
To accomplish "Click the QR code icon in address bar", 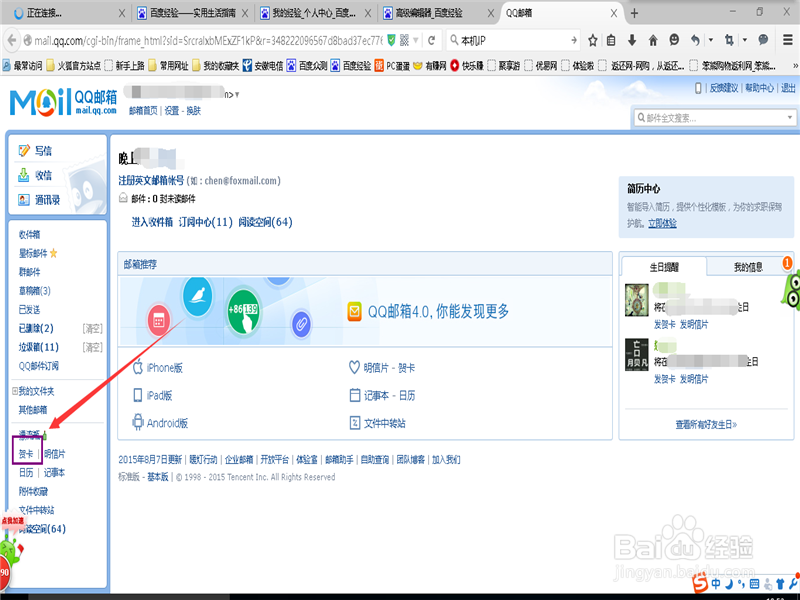I will point(404,40).
